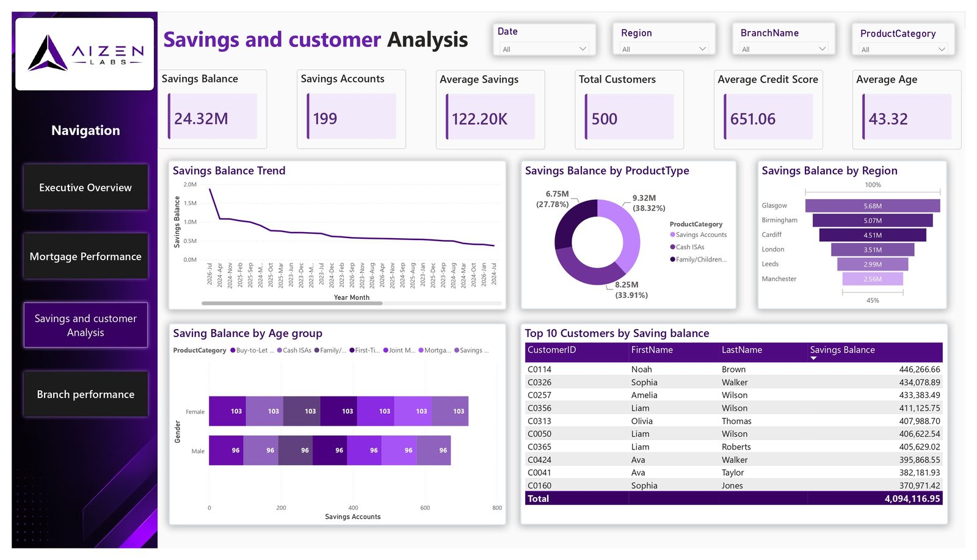Select customer row C0160
Viewport: 977px width, 560px height.
733,485
